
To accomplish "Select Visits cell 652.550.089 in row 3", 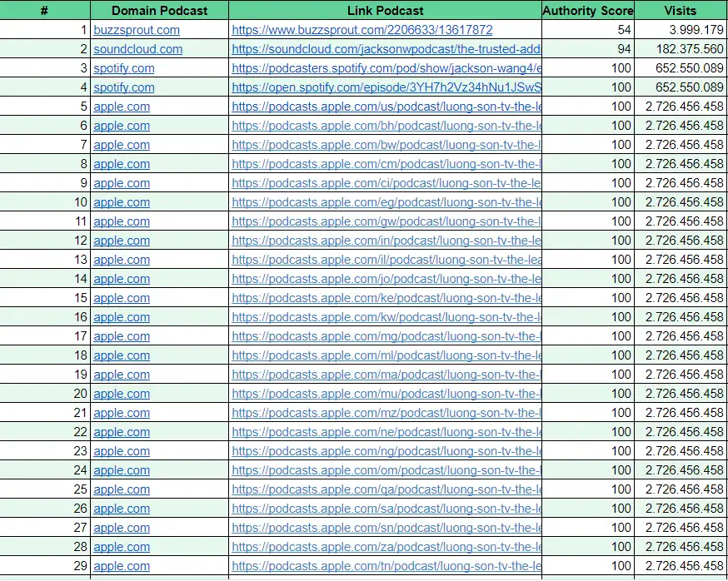I will [x=681, y=68].
